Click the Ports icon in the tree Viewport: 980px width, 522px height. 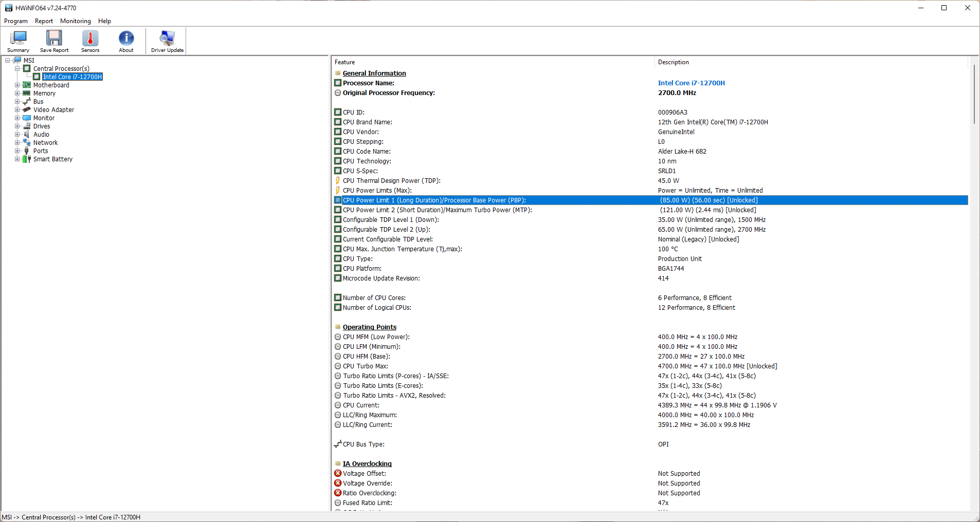click(x=27, y=151)
